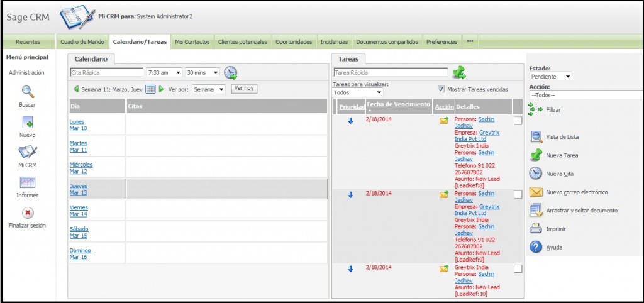Select the Calendario/Tareas tab
644x303 pixels.
(x=140, y=42)
